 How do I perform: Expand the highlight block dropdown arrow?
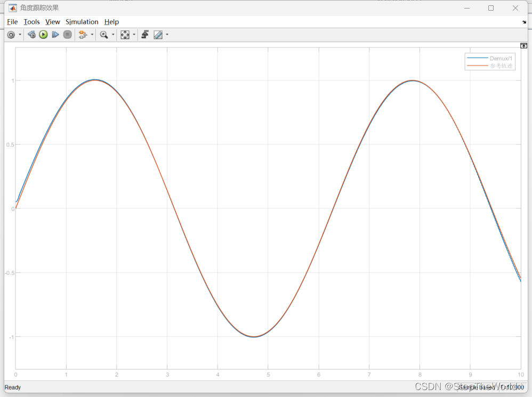tap(92, 35)
